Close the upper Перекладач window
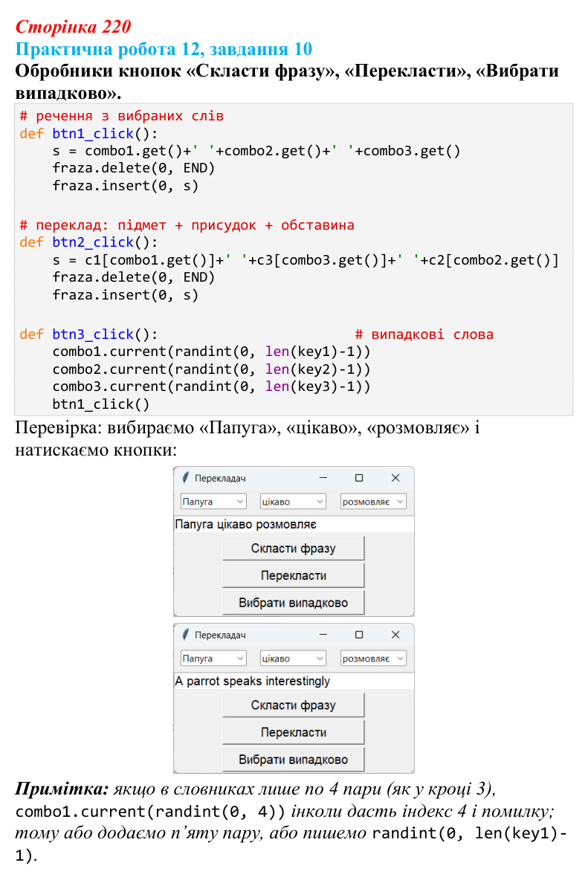The image size is (588, 880). [x=395, y=478]
